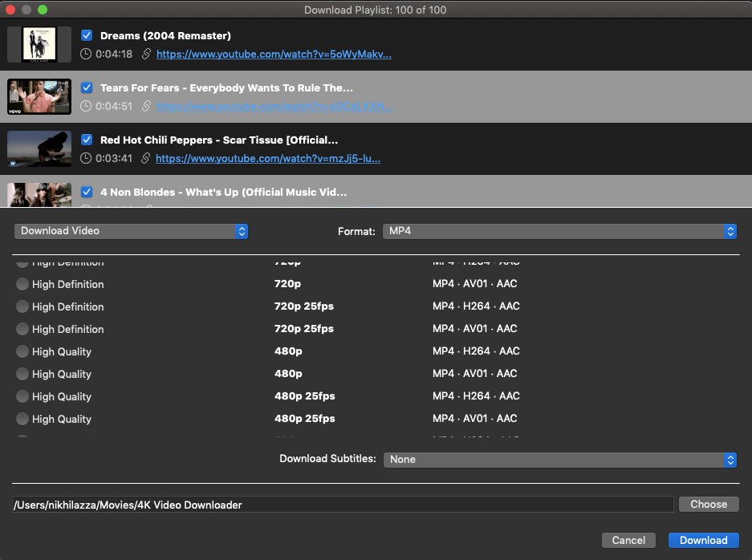Viewport: 752px width, 560px height.
Task: Click link chain icon in Tears For Fears row
Action: 146,106
